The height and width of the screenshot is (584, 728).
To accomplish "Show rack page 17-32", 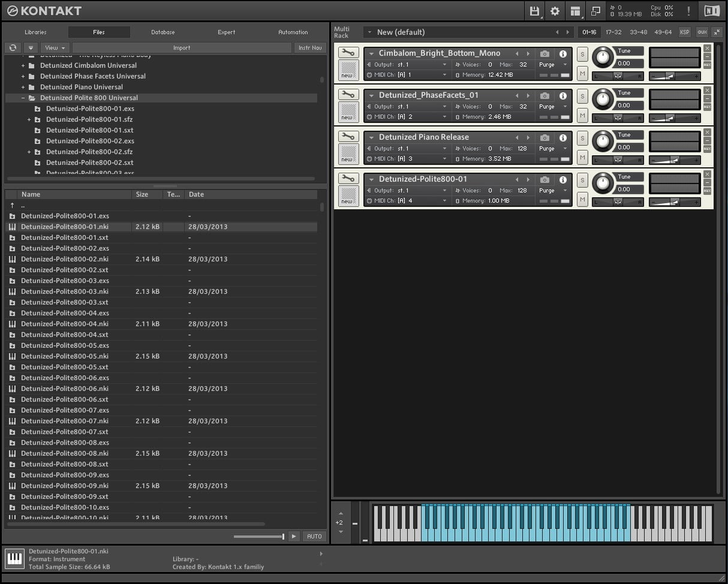I will click(613, 32).
